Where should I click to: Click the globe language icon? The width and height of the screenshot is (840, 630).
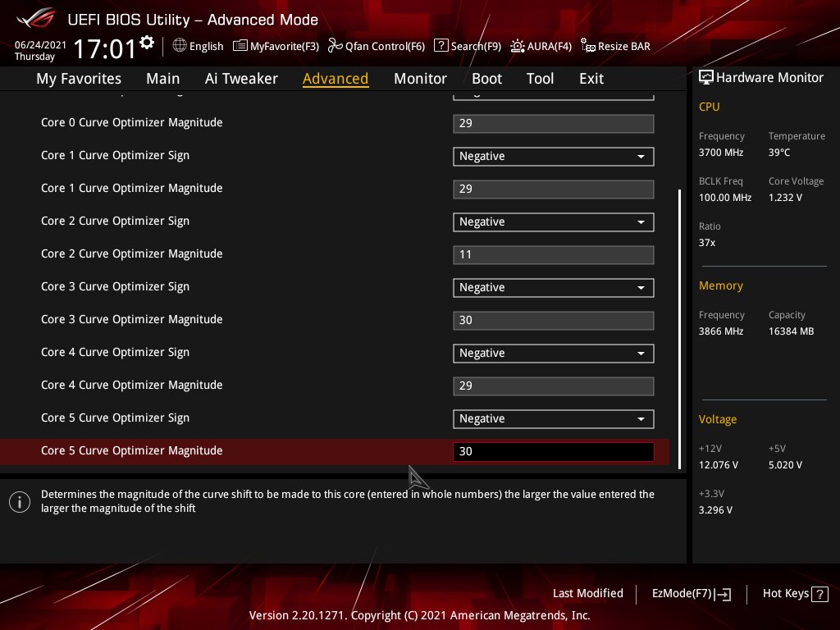point(180,46)
